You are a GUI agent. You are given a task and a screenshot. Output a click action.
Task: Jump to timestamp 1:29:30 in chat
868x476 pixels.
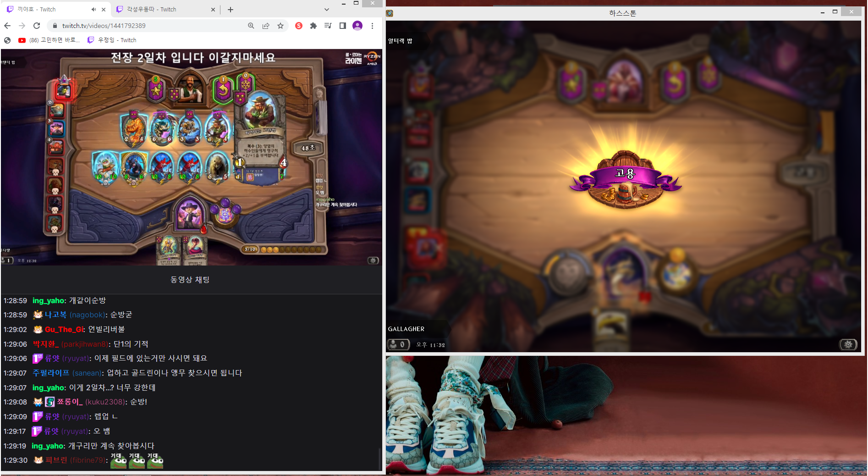[15, 460]
